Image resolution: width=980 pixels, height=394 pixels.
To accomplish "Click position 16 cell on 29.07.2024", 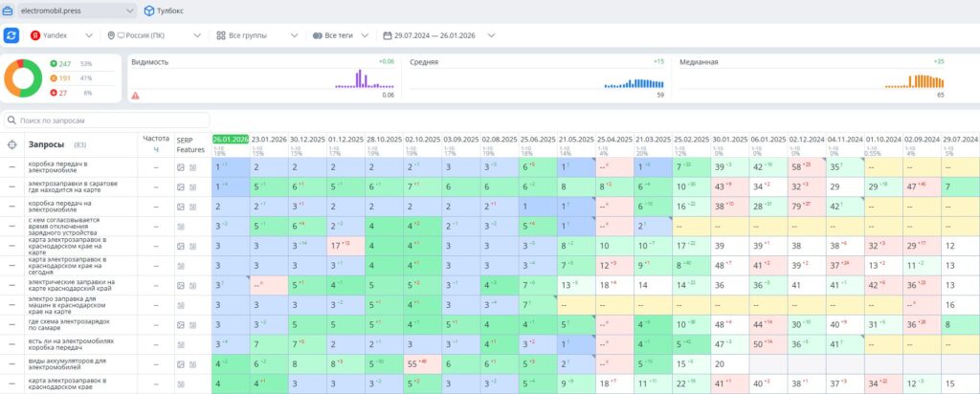I will click(x=961, y=305).
